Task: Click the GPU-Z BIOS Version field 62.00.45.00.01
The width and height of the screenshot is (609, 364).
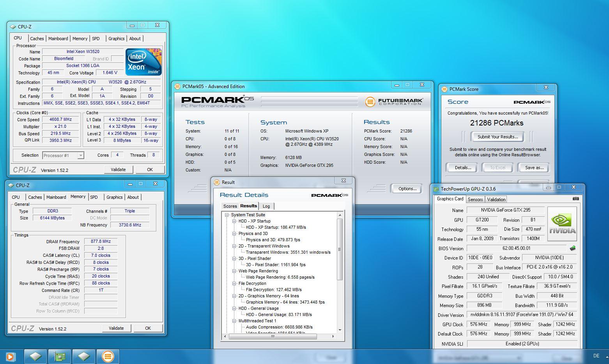Action: click(x=516, y=248)
